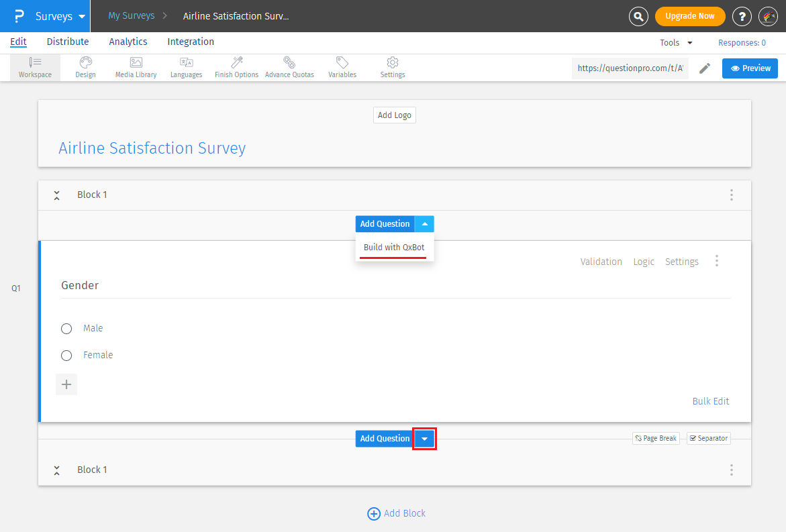The height and width of the screenshot is (532, 786).
Task: Click the Languages toolbar icon
Action: [186, 67]
